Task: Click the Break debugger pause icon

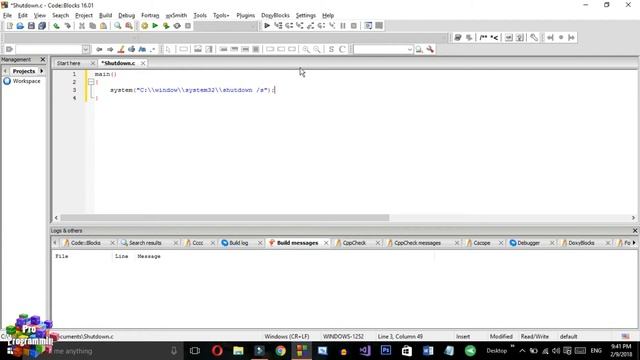Action: click(343, 26)
